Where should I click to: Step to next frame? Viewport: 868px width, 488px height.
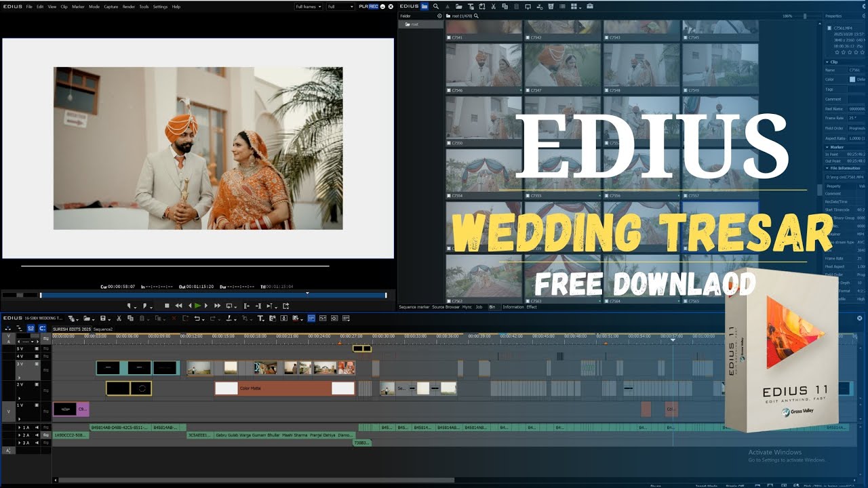coord(206,306)
